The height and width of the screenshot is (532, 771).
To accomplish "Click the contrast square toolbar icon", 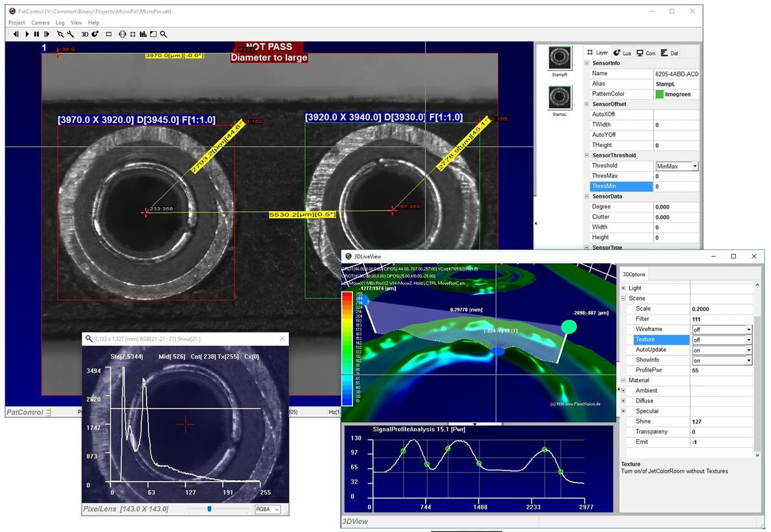I will (x=154, y=34).
